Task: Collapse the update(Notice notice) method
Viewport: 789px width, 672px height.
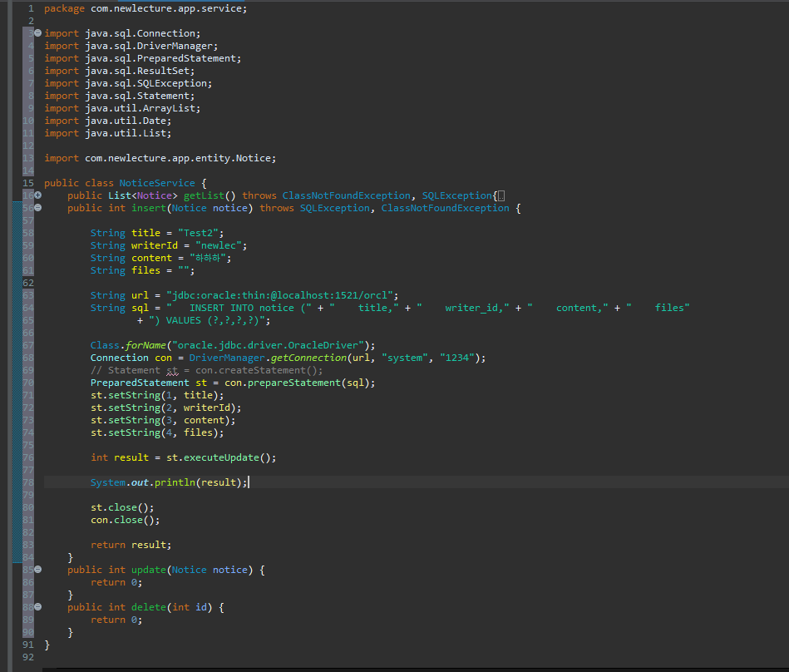Action: (37, 570)
